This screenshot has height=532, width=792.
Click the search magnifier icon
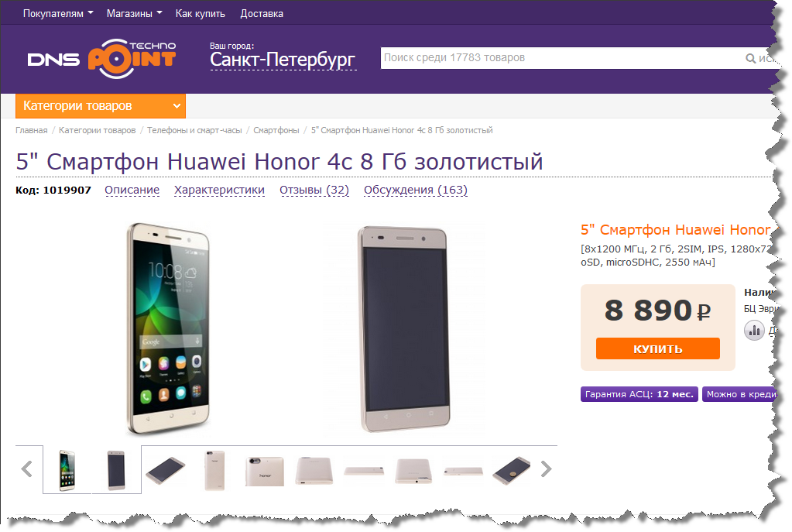click(751, 59)
